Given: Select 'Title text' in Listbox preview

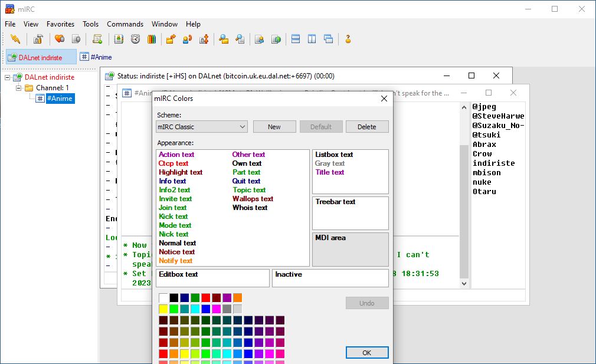Looking at the screenshot, I should pos(329,172).
